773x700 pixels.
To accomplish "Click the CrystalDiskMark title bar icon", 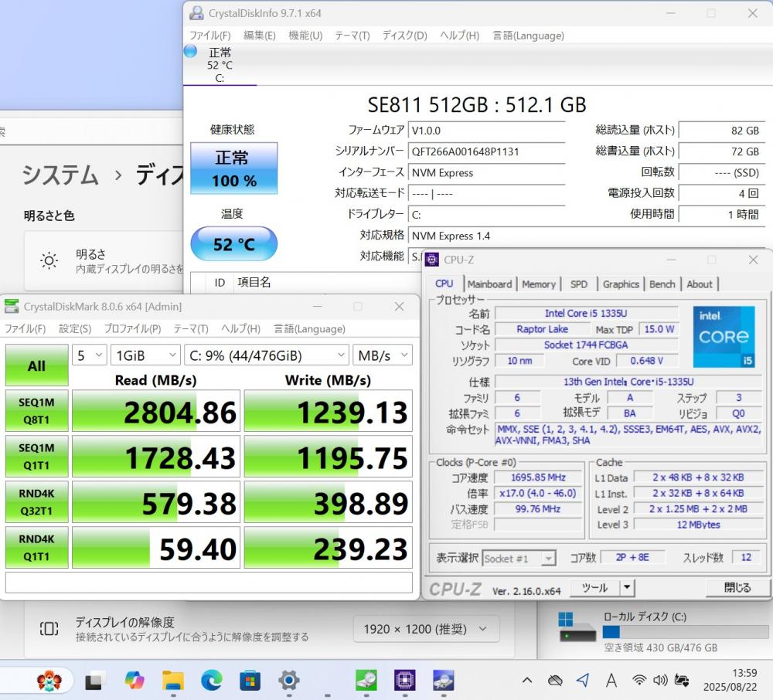I will (x=12, y=307).
